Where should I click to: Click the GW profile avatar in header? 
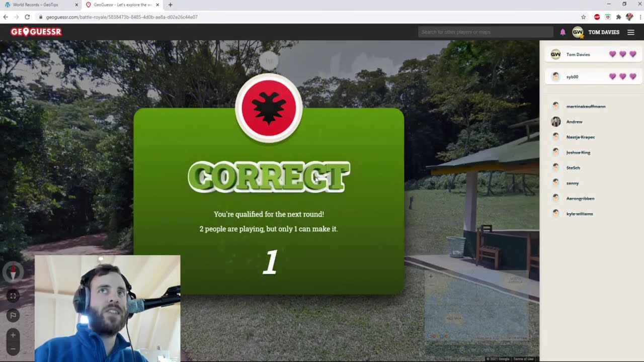(578, 32)
